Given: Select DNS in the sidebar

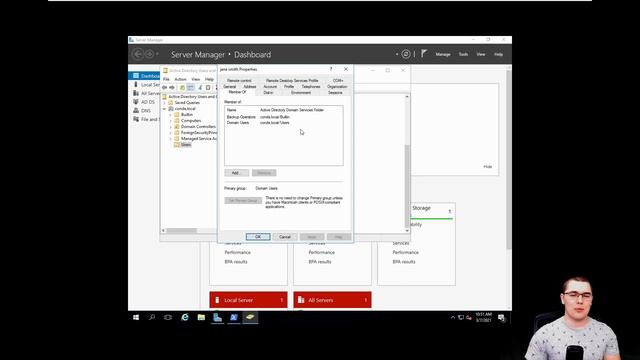Looking at the screenshot, I should [x=142, y=111].
